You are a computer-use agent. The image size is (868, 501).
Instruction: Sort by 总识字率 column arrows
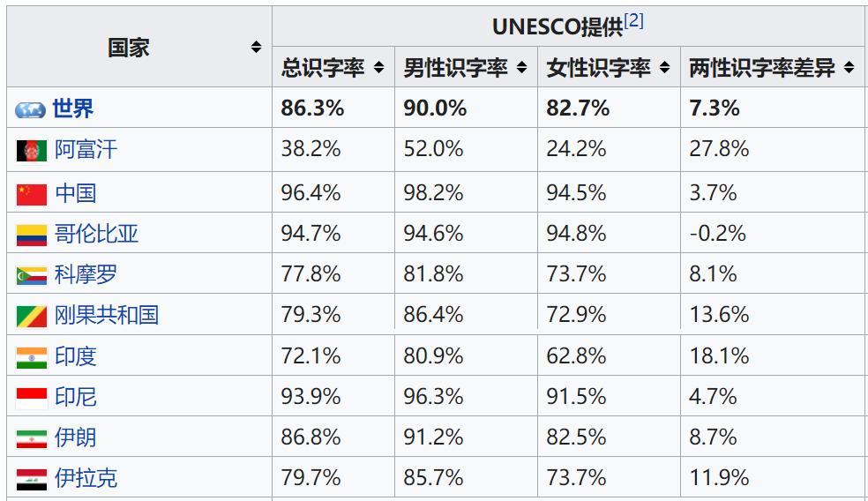(x=378, y=68)
